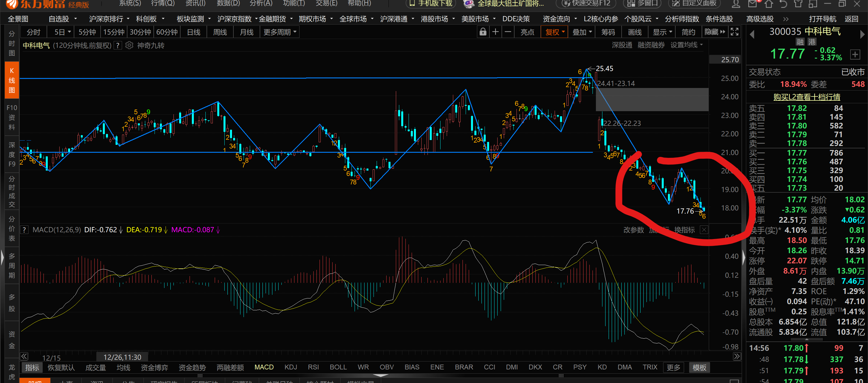Select the KDJ indicator tab
This screenshot has width=868, height=383.
(x=290, y=367)
